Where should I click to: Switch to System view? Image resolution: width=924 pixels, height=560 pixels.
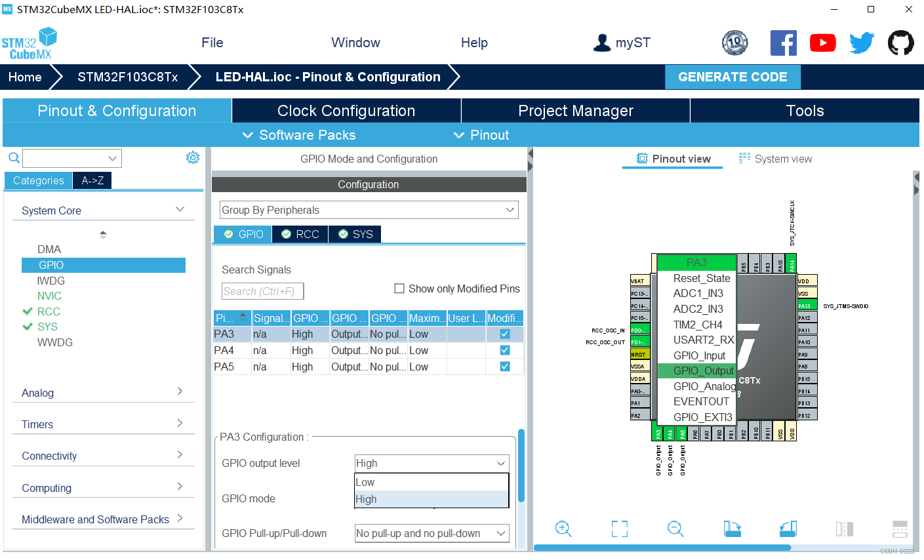pos(775,159)
